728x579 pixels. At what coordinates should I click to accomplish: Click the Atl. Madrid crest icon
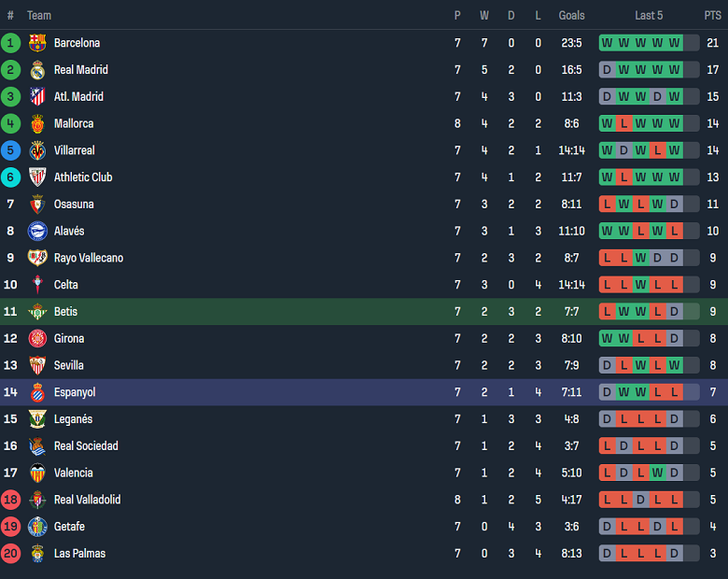point(37,97)
